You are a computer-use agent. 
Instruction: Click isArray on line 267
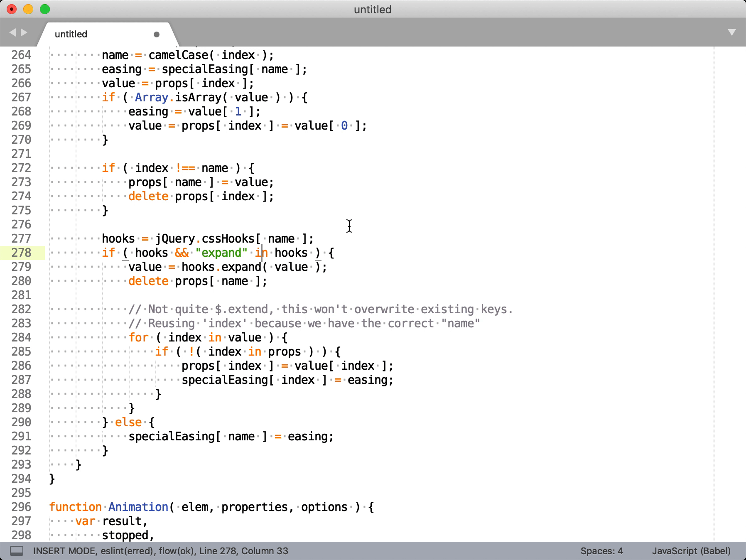pos(198,97)
